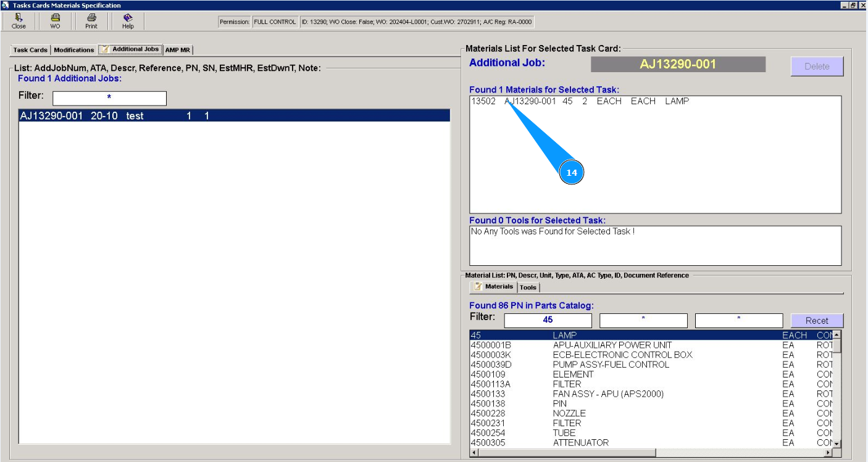Select part 4500003K ECB-ELECTRONIC CONTROL BOX
The image size is (868, 462).
pos(651,355)
